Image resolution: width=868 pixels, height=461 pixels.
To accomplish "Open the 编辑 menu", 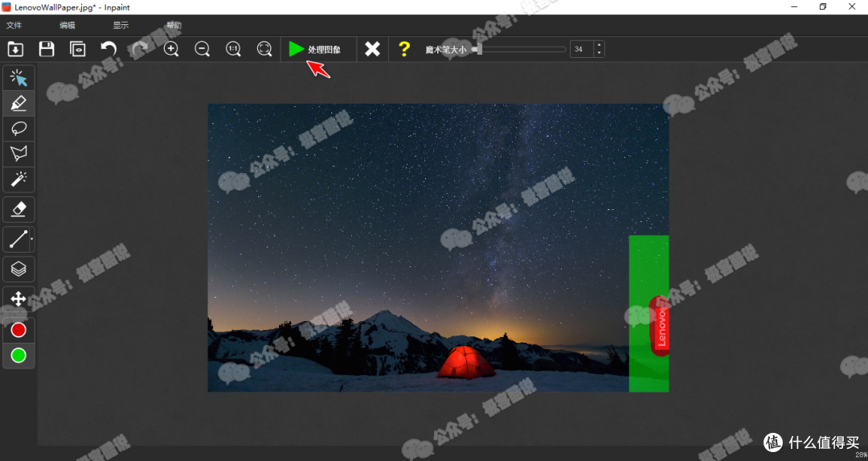I will click(x=67, y=26).
